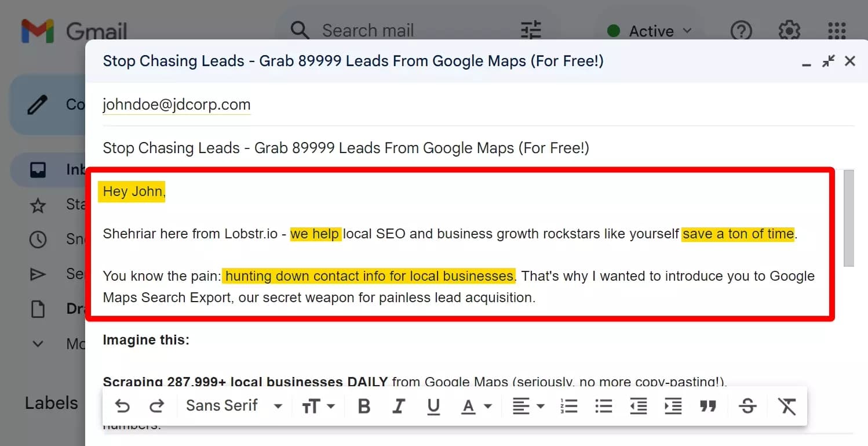Image resolution: width=868 pixels, height=446 pixels.
Task: Open the Active status dropdown
Action: [x=650, y=31]
